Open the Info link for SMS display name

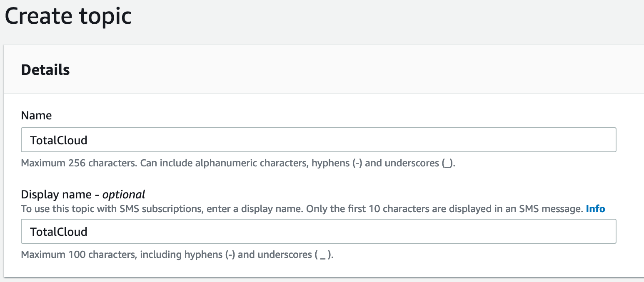(595, 209)
